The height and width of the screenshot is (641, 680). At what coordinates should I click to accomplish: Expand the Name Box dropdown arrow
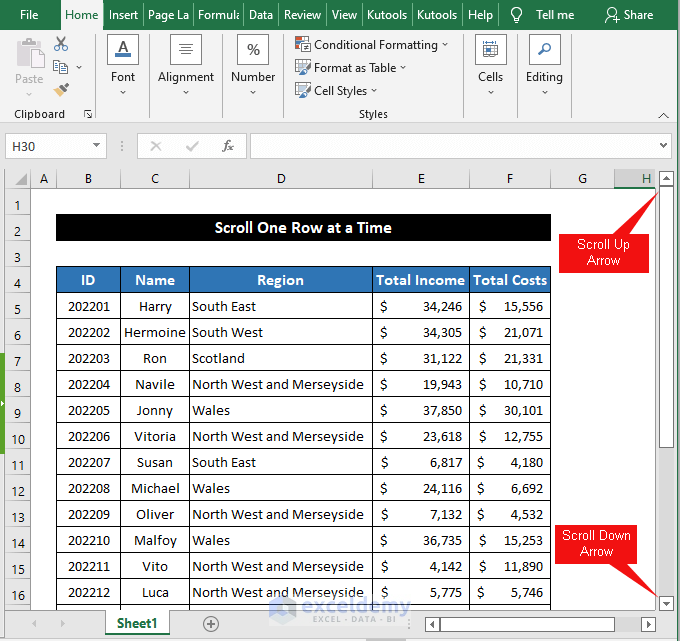[97, 146]
